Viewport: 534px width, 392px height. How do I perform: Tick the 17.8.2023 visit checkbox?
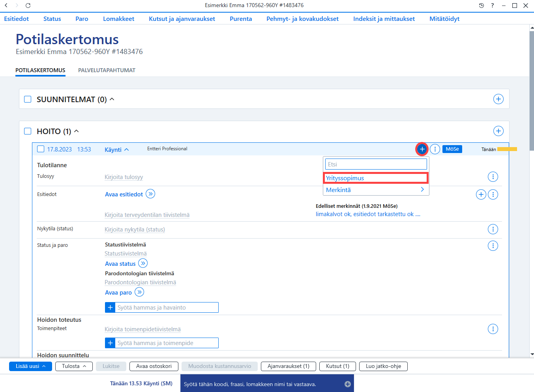point(41,149)
